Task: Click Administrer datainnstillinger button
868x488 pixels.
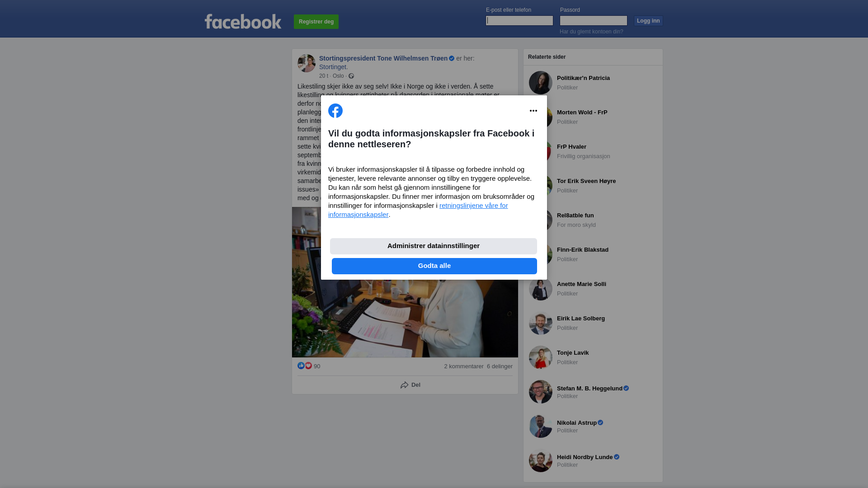Action: (x=434, y=246)
